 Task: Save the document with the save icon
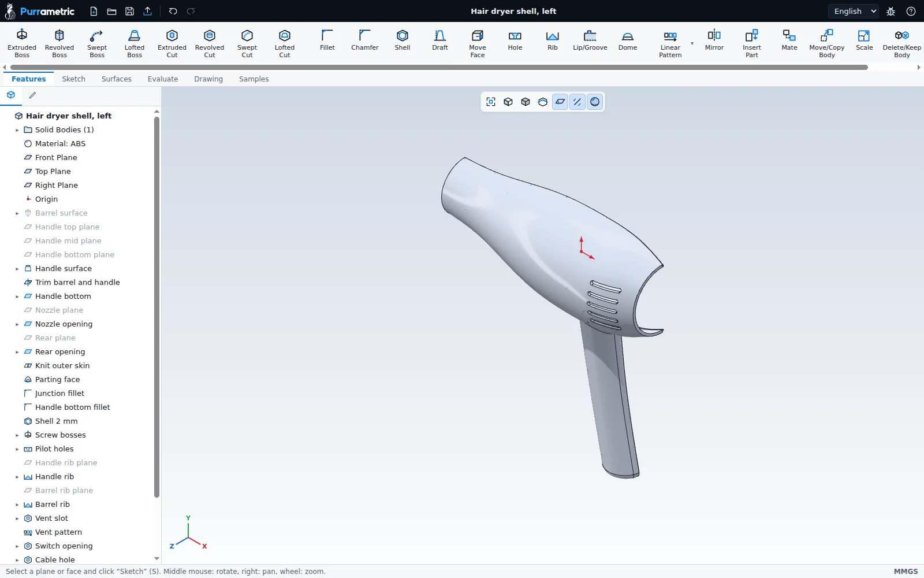tap(130, 11)
